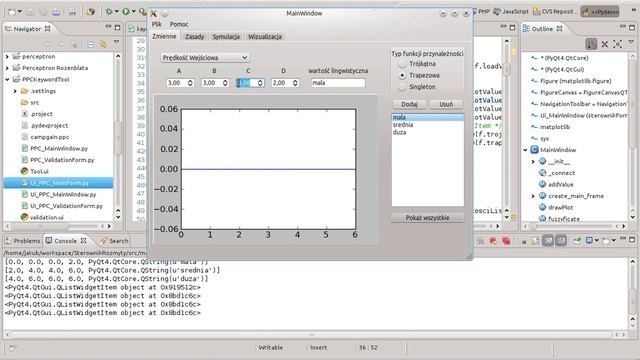Select the Singleton radio button
Viewport: 640px width, 360px height.
(x=402, y=87)
